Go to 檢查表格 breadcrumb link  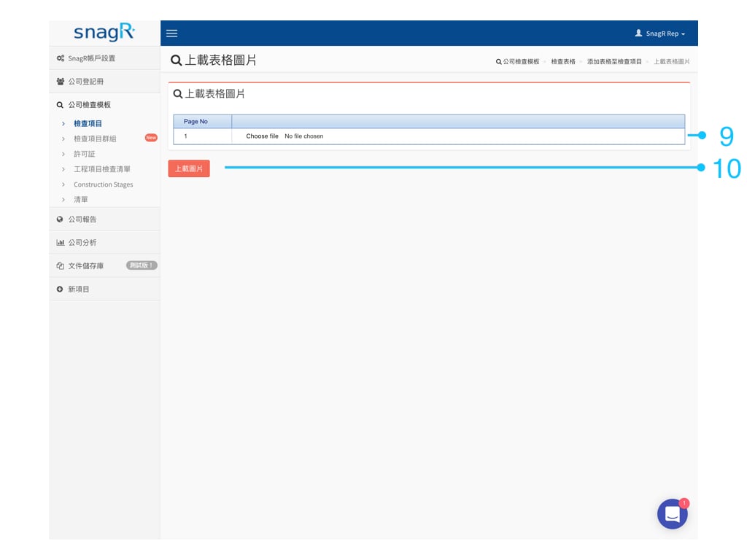pyautogui.click(x=563, y=61)
